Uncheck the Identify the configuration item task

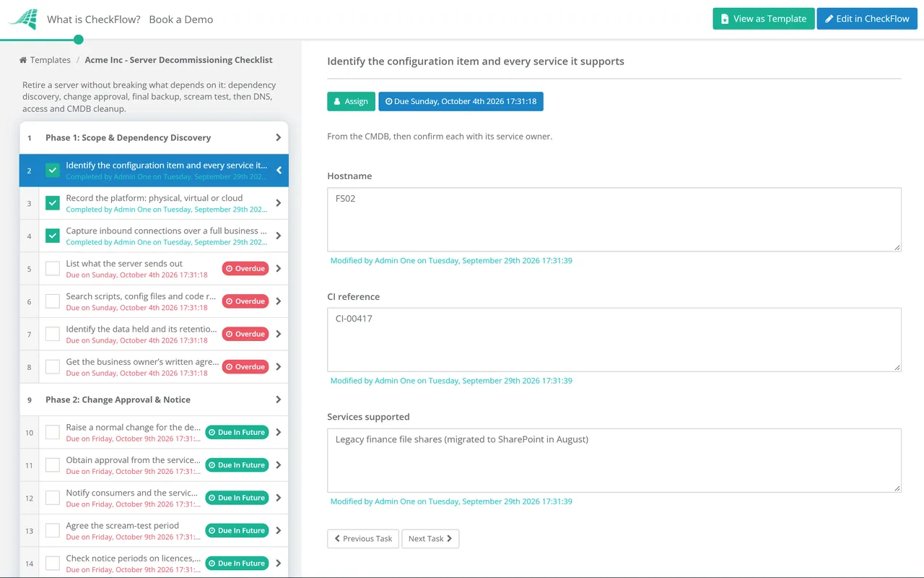[x=53, y=171]
